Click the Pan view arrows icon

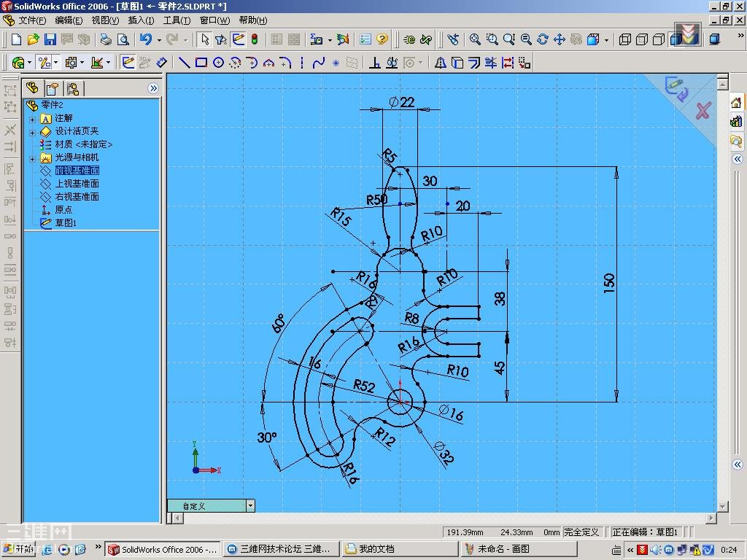pos(560,39)
